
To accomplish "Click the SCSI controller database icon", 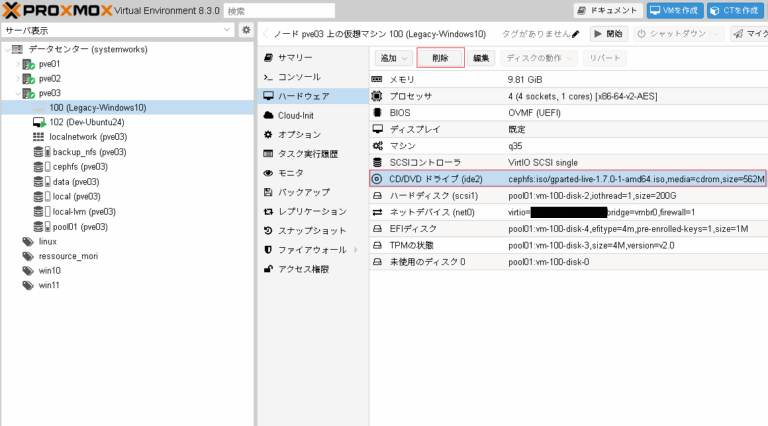I will (x=377, y=163).
